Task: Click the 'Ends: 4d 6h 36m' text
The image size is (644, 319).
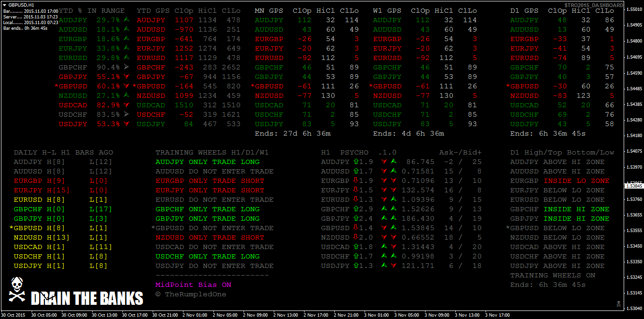Action: [408, 133]
